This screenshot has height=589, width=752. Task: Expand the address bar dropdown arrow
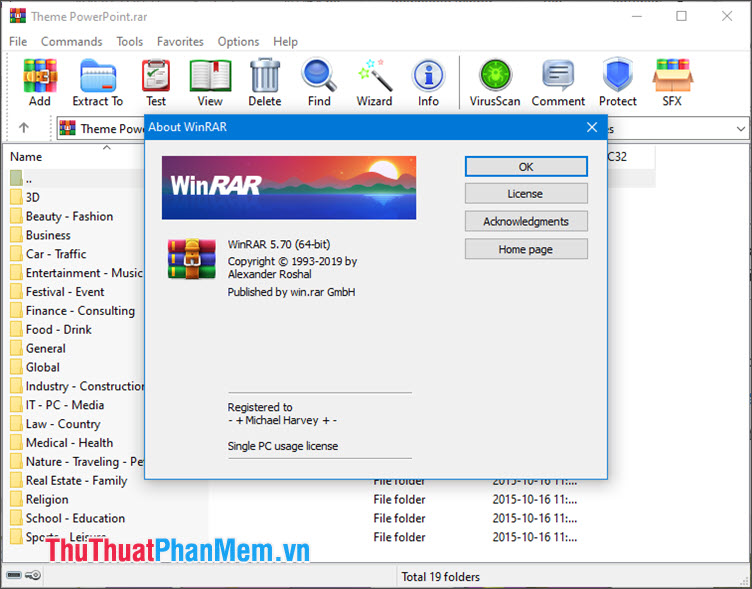pyautogui.click(x=740, y=129)
